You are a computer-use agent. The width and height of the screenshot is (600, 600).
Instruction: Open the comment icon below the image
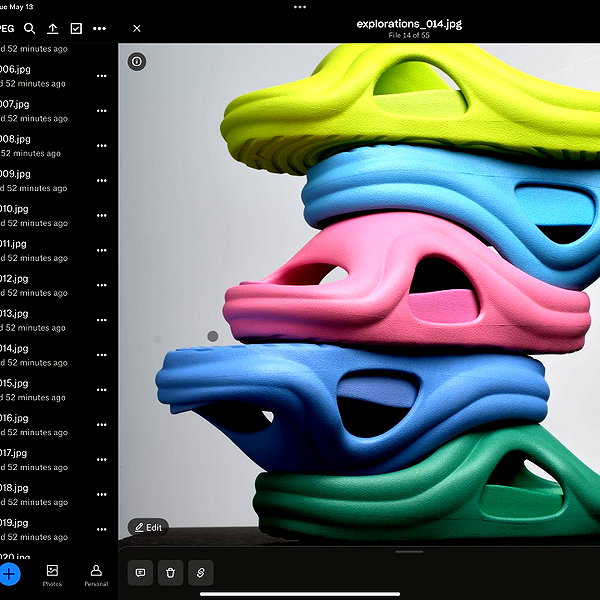tap(140, 572)
